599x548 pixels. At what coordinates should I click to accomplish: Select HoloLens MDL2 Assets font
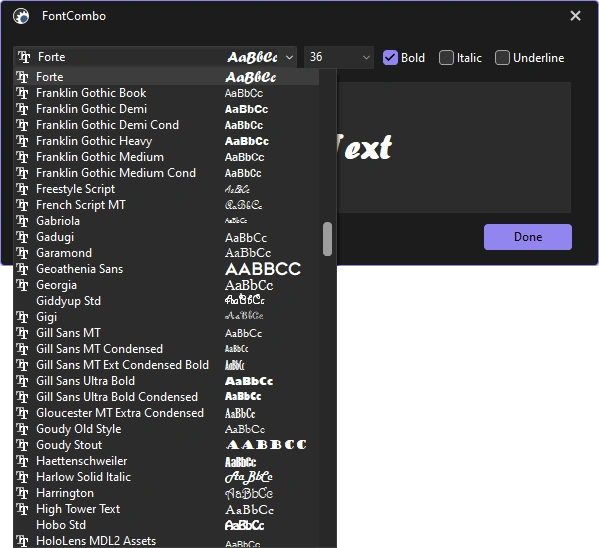pyautogui.click(x=167, y=541)
